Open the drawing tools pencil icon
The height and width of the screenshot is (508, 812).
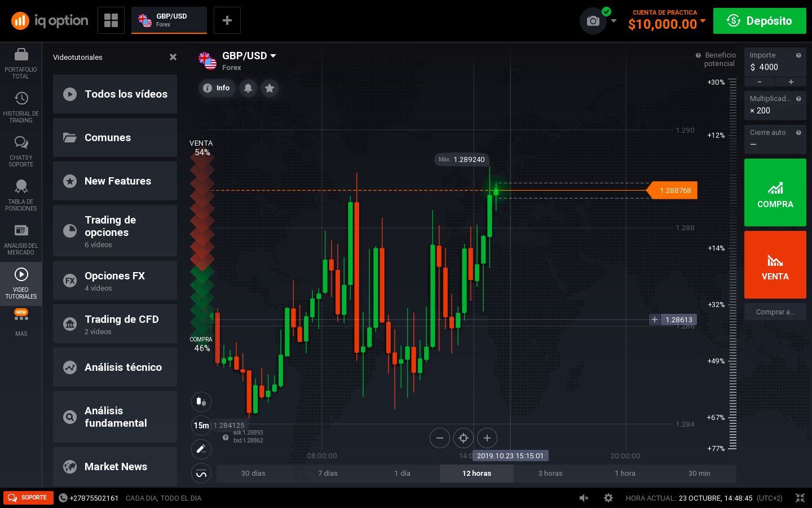click(x=201, y=449)
